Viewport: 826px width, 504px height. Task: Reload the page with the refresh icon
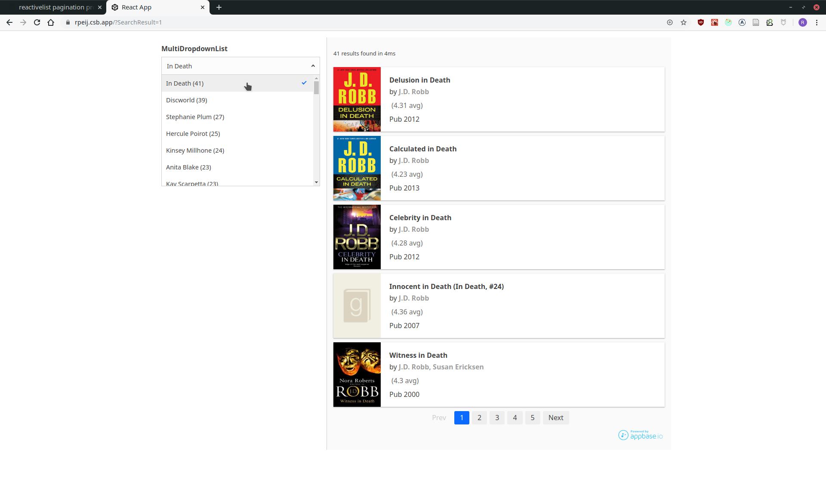click(37, 22)
